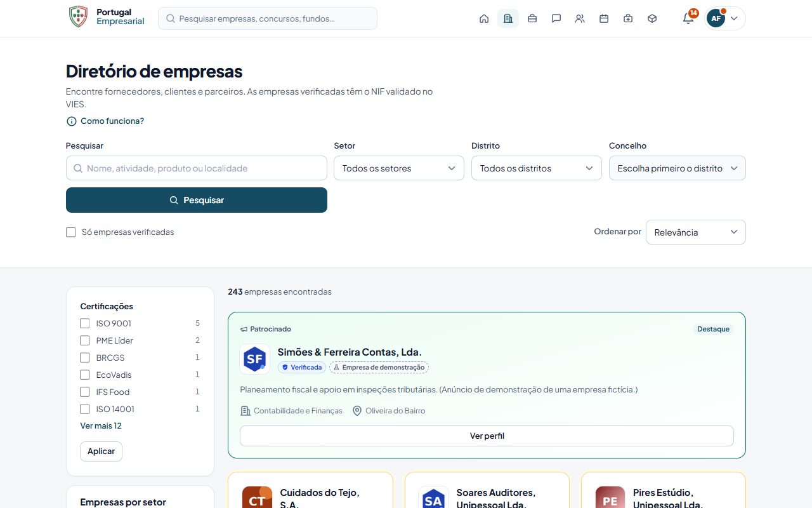The image size is (812, 508).
Task: Click the info icon beside Como funciona
Action: (x=71, y=121)
